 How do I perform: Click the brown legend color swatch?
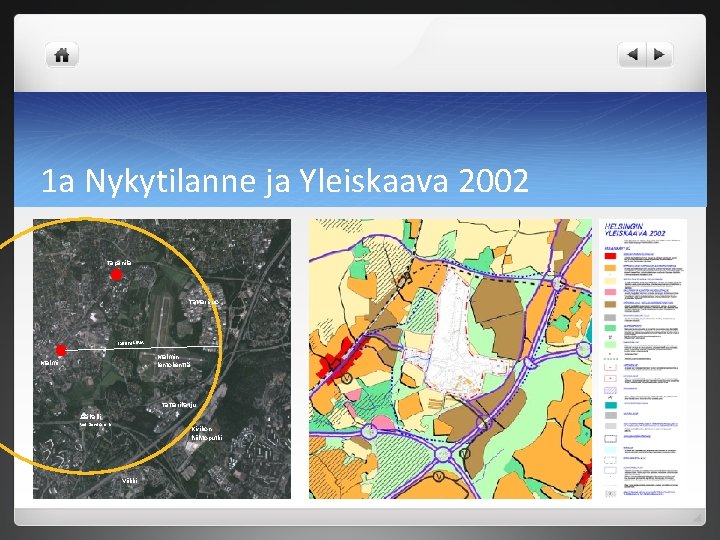610,304
